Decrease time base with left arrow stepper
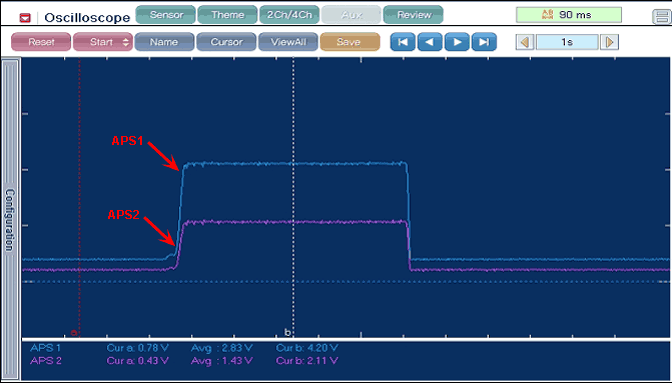 coord(525,42)
